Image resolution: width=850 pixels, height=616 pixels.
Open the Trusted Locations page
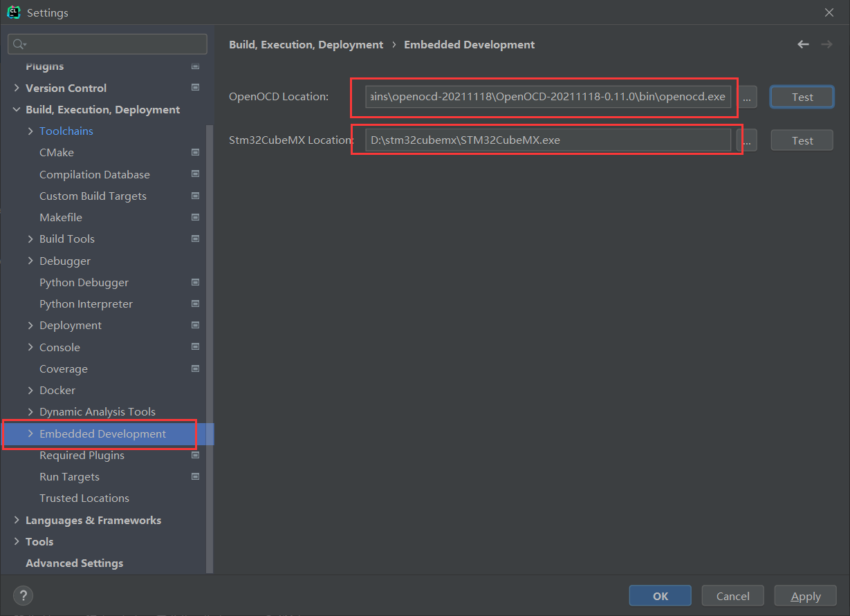click(84, 498)
